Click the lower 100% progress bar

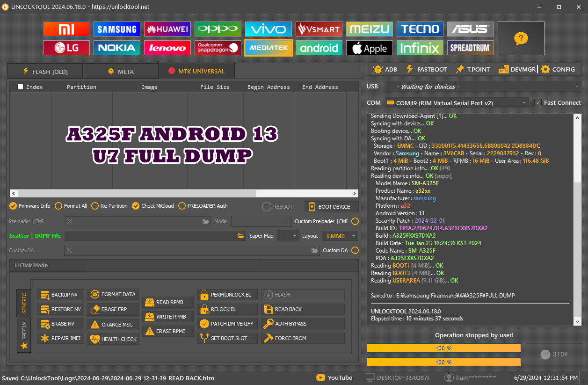click(444, 362)
